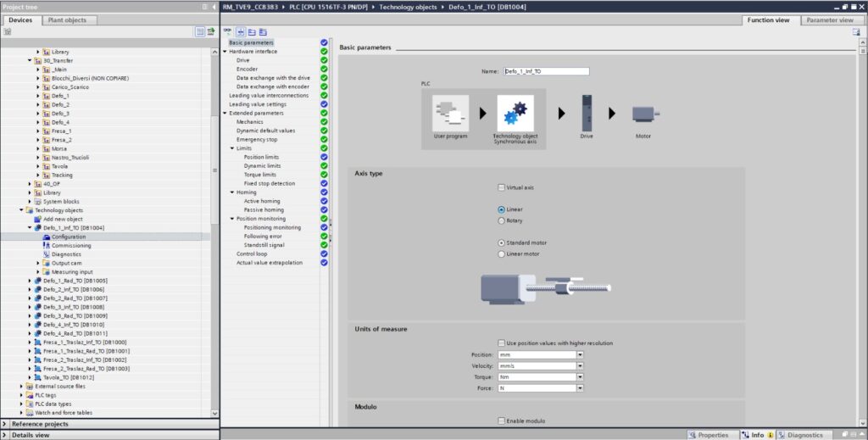Open Mechanics settings
This screenshot has height=440, width=868.
pos(250,122)
